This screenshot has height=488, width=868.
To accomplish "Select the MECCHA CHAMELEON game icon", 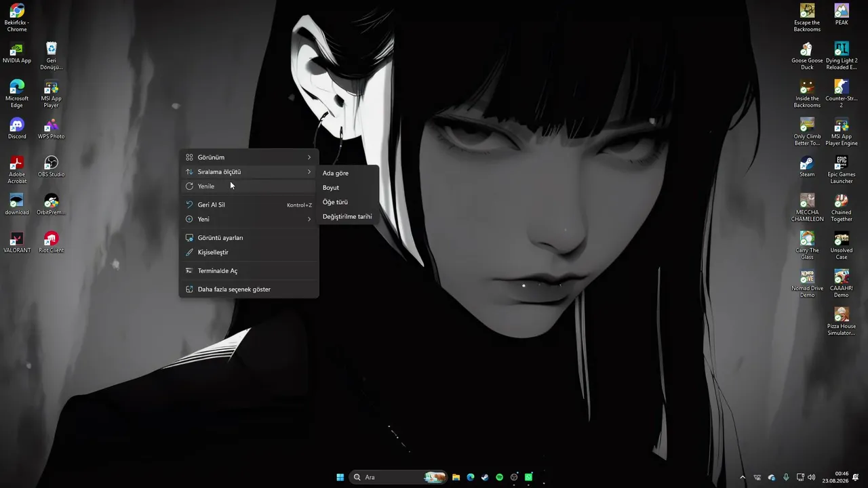I will click(807, 207).
